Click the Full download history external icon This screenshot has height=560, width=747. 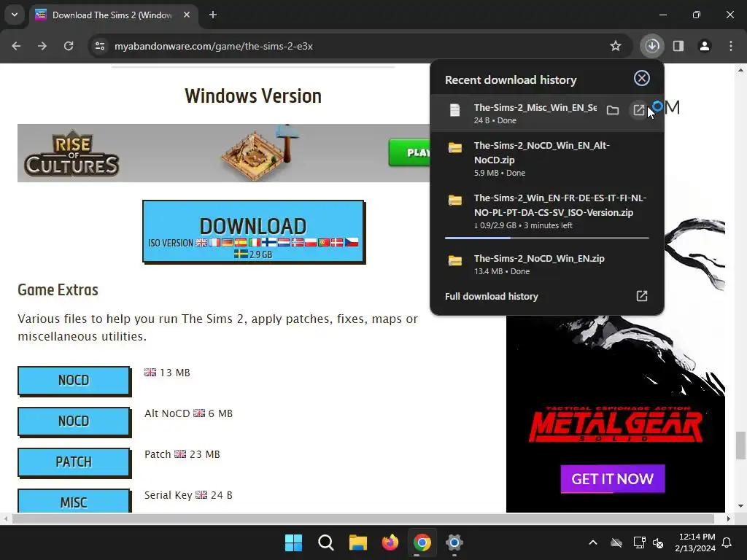[x=642, y=296]
